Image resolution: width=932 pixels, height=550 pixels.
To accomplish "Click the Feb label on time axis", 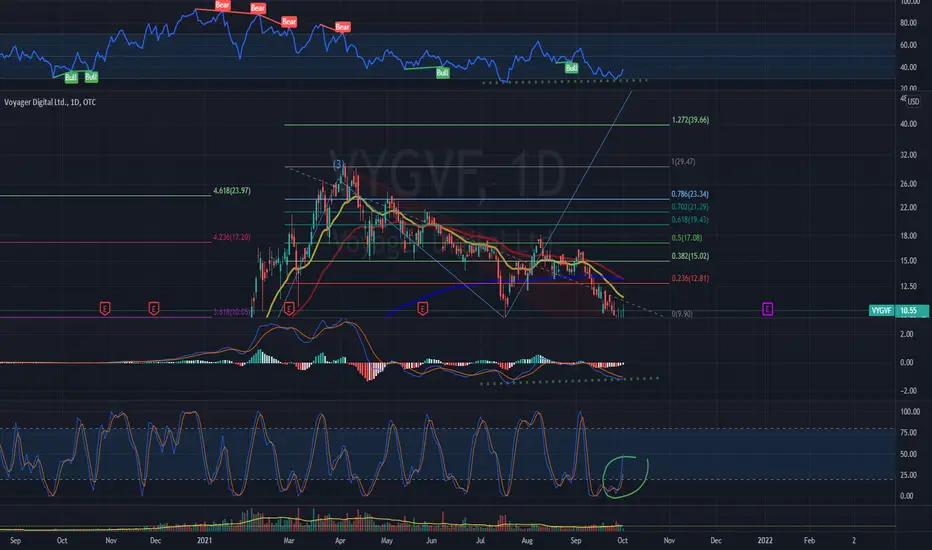I will [810, 540].
